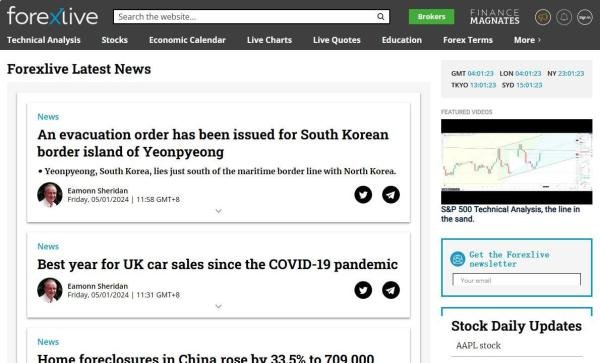Click author avatar on UK car sales article

[50, 290]
